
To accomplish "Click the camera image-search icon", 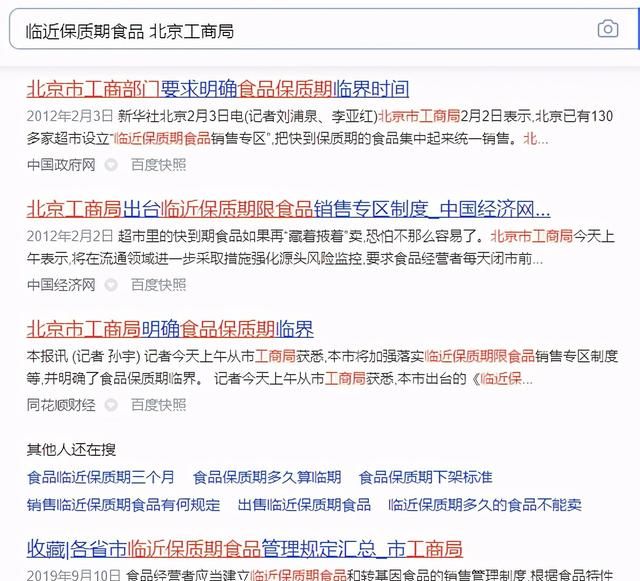I will pyautogui.click(x=608, y=29).
